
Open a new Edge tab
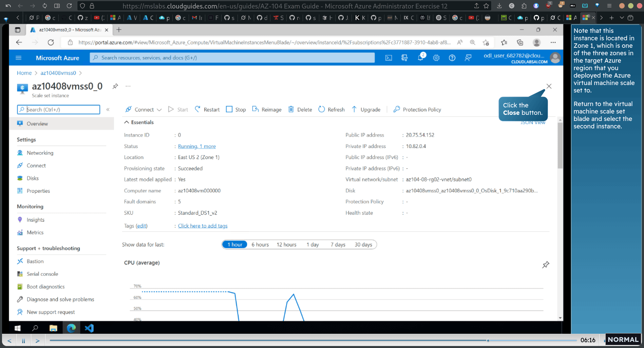[119, 30]
